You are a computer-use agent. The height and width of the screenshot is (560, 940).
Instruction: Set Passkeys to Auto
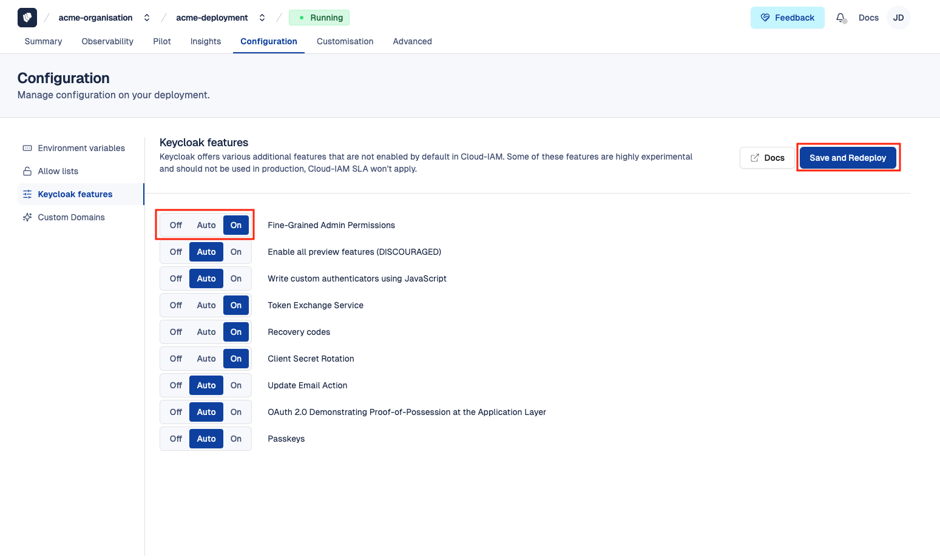pyautogui.click(x=206, y=439)
